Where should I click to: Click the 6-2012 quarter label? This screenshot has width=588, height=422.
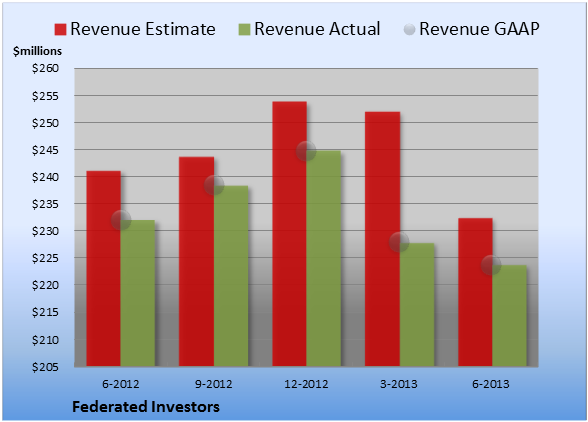pos(121,384)
